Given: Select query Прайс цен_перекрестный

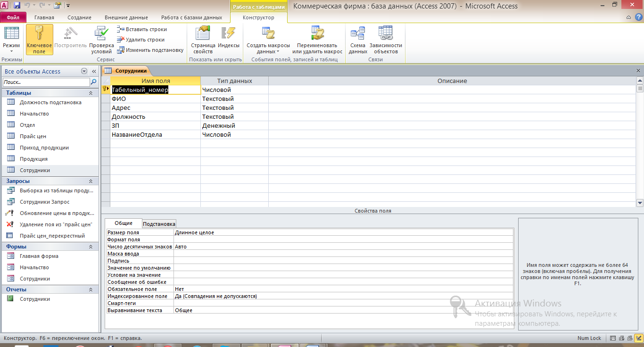Looking at the screenshot, I should (x=50, y=236).
